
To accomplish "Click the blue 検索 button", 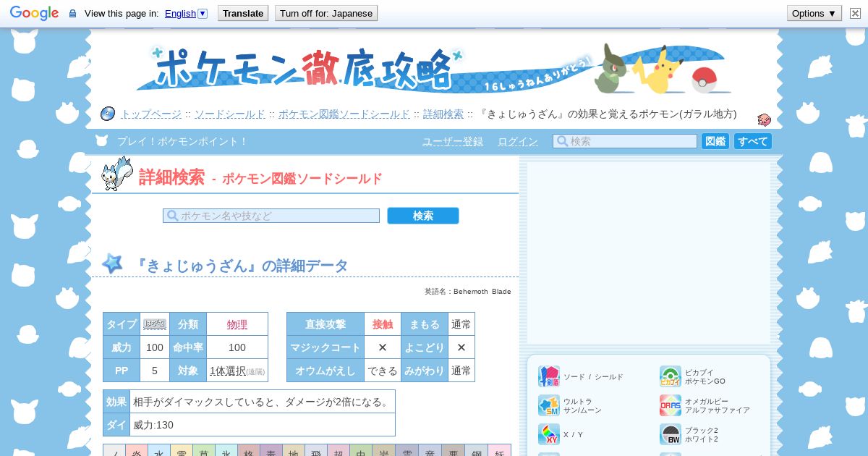I will (423, 216).
